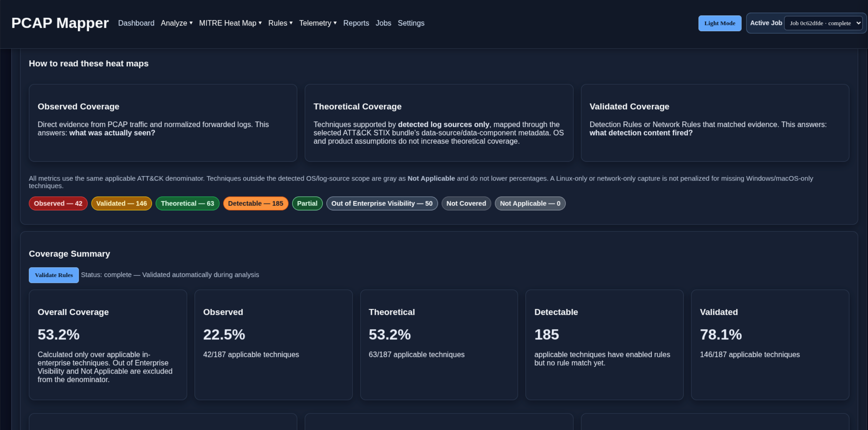Viewport: 868px width, 430px height.
Task: Click the orange Detectable — 185 legend pill
Action: (255, 204)
